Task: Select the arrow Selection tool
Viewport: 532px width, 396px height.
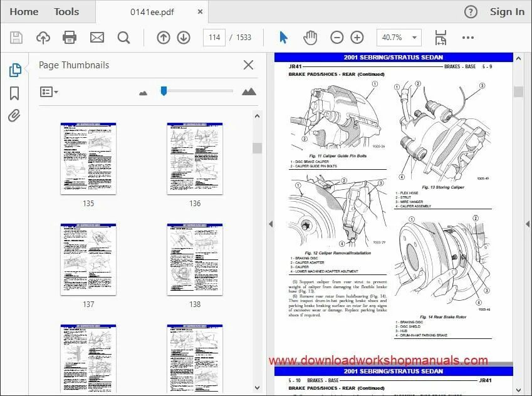Action: point(283,38)
